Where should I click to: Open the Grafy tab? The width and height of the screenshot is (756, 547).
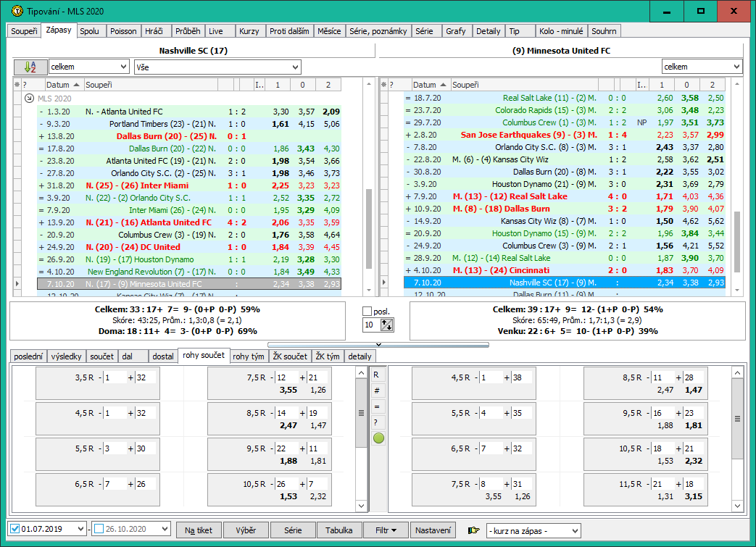click(x=456, y=31)
